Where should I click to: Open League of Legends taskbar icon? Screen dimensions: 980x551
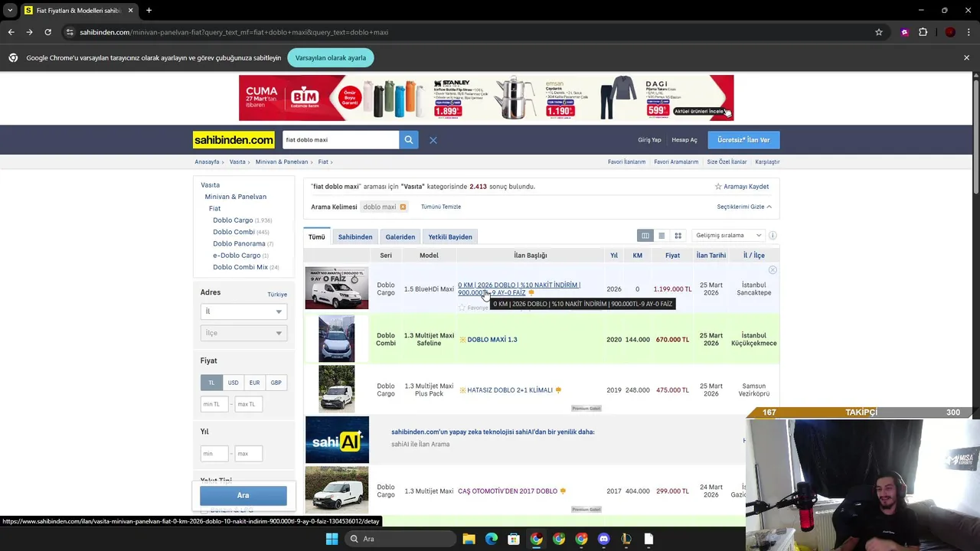click(626, 539)
